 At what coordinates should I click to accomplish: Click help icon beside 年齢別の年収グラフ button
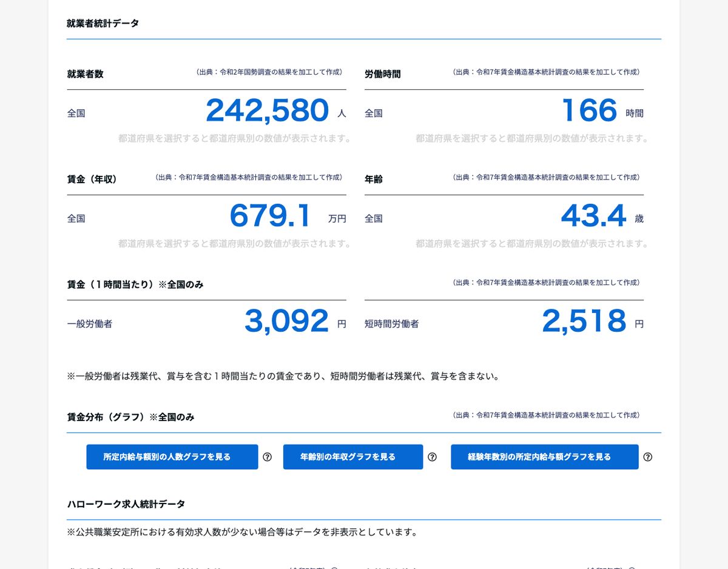[432, 457]
